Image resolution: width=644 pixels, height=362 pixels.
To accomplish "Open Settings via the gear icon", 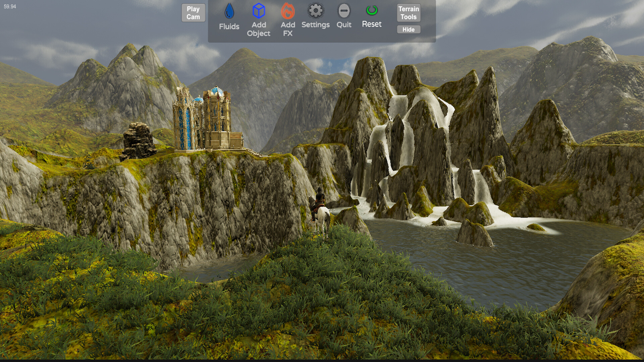I will (315, 11).
